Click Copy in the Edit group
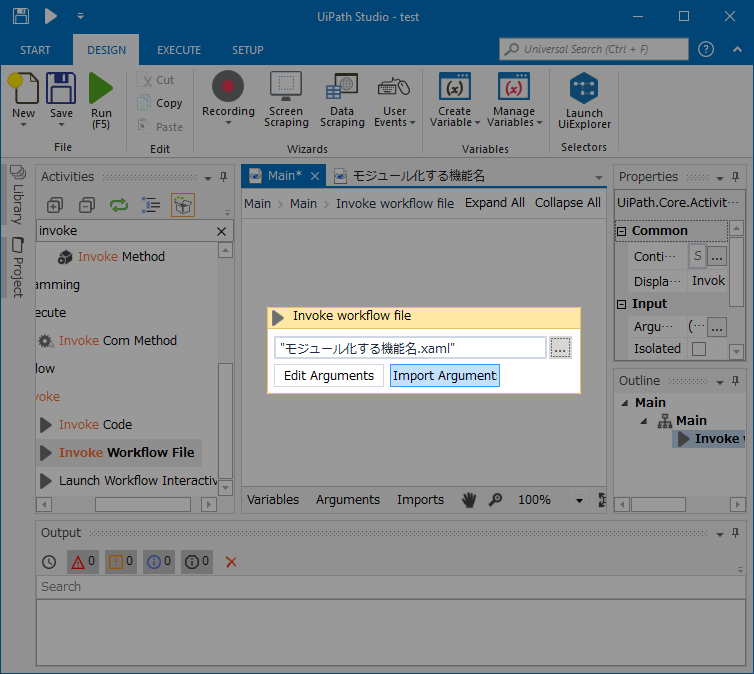754x674 pixels. pyautogui.click(x=160, y=103)
